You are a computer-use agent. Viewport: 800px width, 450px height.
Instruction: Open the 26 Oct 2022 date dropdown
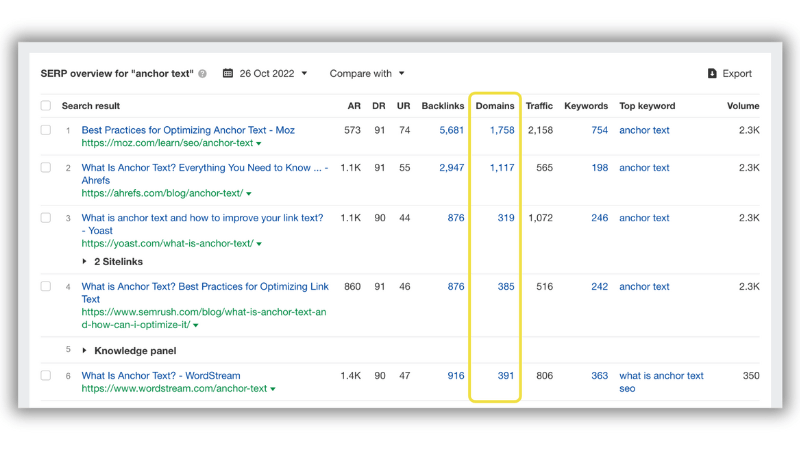coord(265,73)
